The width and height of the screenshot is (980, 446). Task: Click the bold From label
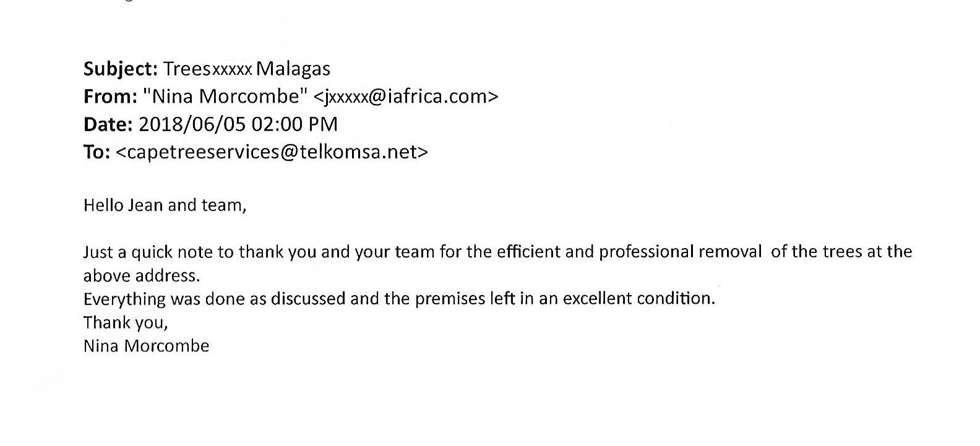pos(110,96)
